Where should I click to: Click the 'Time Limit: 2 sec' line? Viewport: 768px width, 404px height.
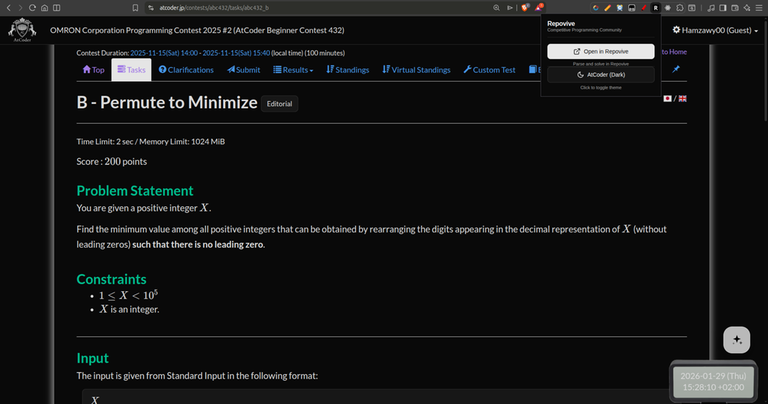point(150,142)
